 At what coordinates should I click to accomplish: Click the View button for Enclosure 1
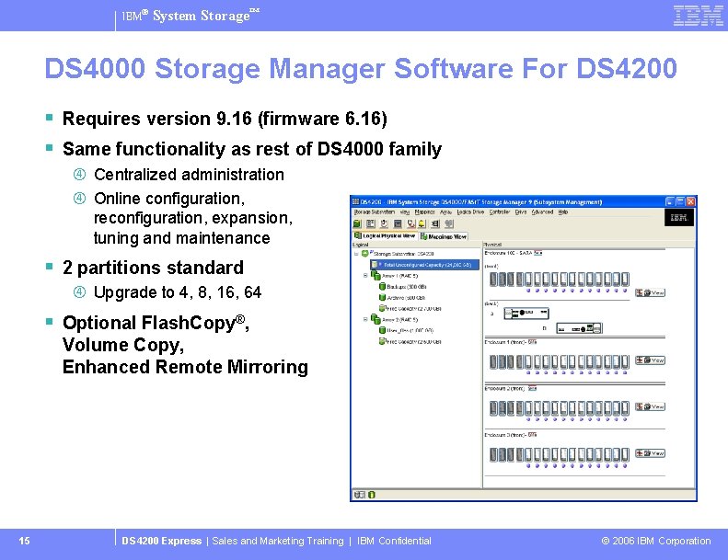[x=650, y=360]
